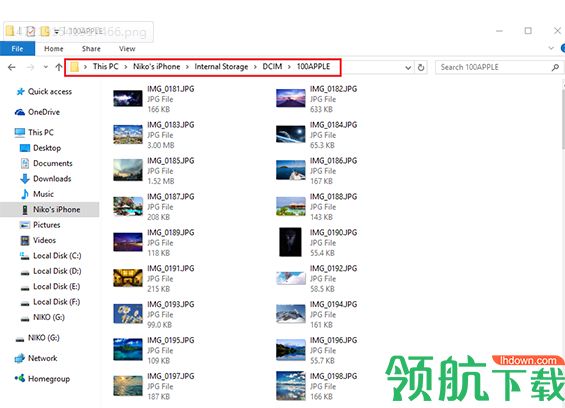Open the File ribbon tab
The width and height of the screenshot is (565, 408).
coord(17,49)
